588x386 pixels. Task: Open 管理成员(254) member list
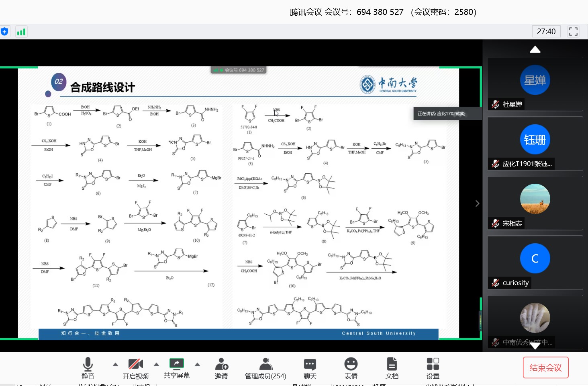[x=265, y=364]
